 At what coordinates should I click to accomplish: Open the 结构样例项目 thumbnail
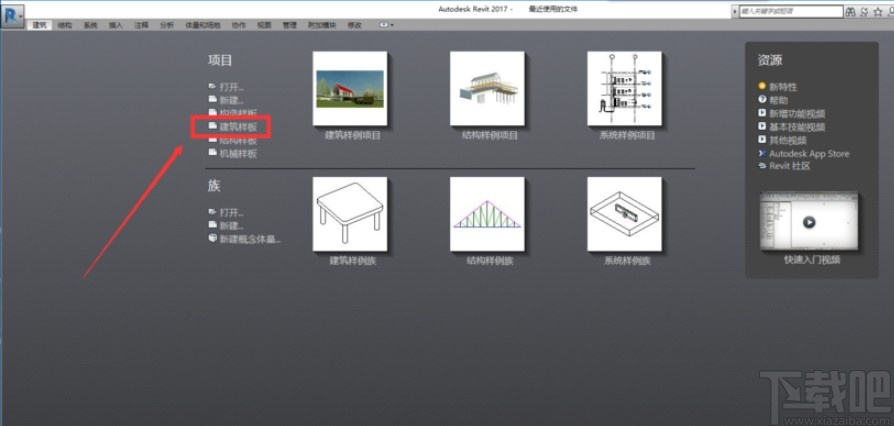[487, 89]
